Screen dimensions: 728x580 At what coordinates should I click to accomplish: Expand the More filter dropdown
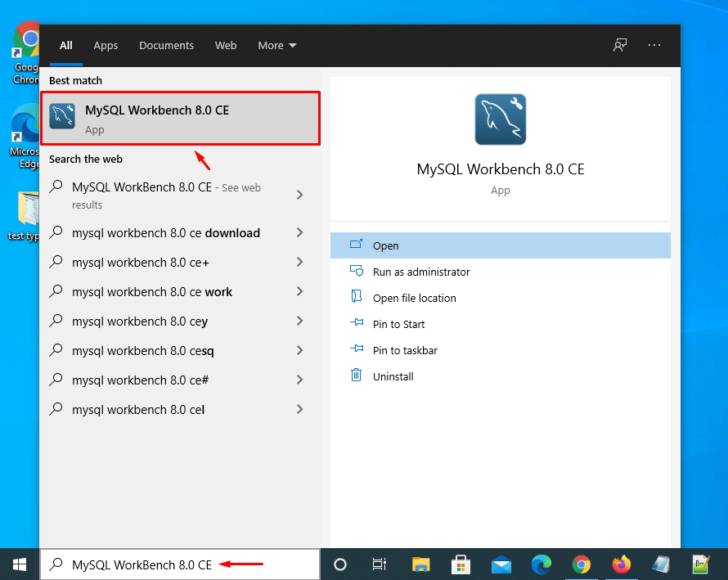click(277, 46)
